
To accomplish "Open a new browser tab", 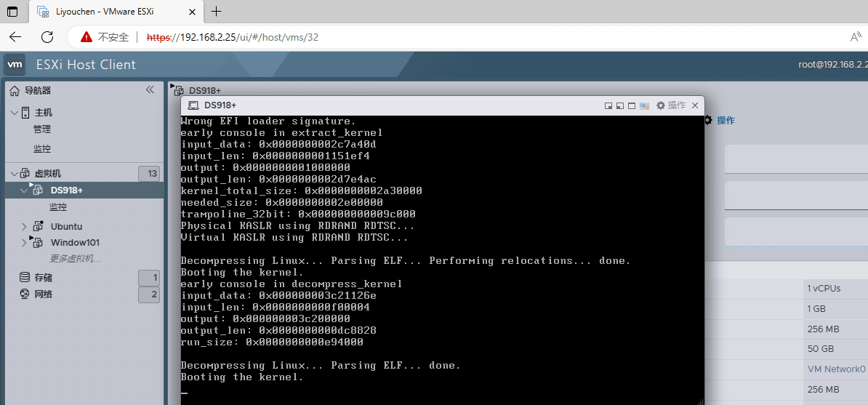I will pos(217,11).
